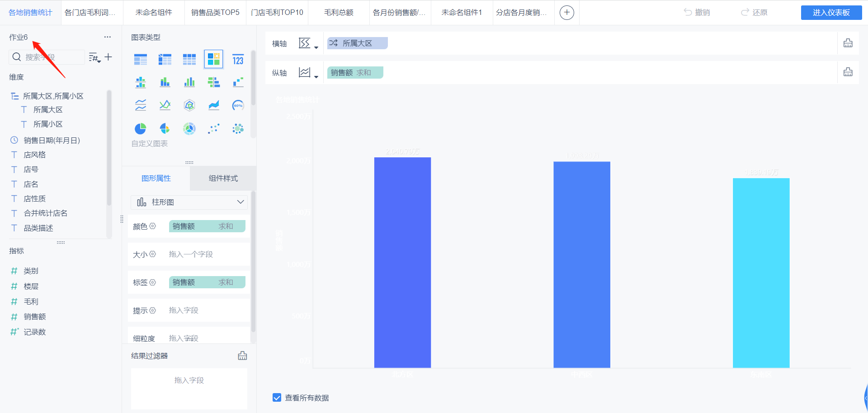Switch to the 门店毛利TOP10 tab
The height and width of the screenshot is (413, 868).
click(x=277, y=12)
